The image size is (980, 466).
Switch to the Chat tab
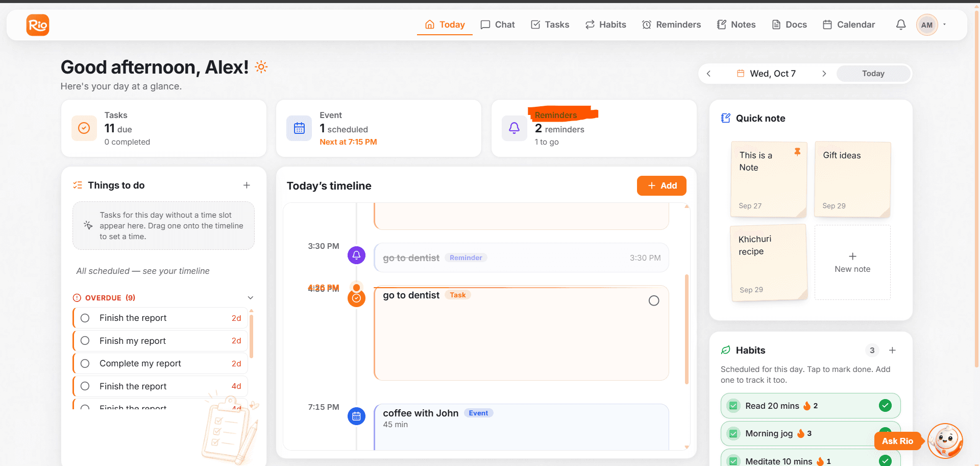(x=498, y=25)
